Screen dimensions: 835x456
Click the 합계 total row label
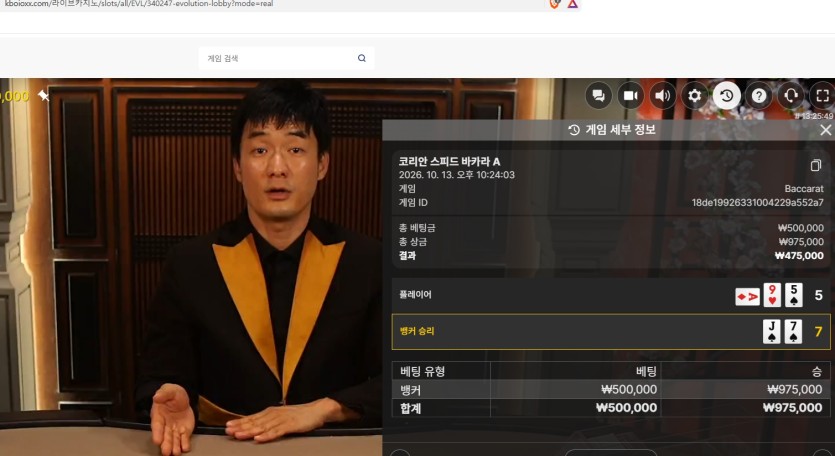click(411, 408)
